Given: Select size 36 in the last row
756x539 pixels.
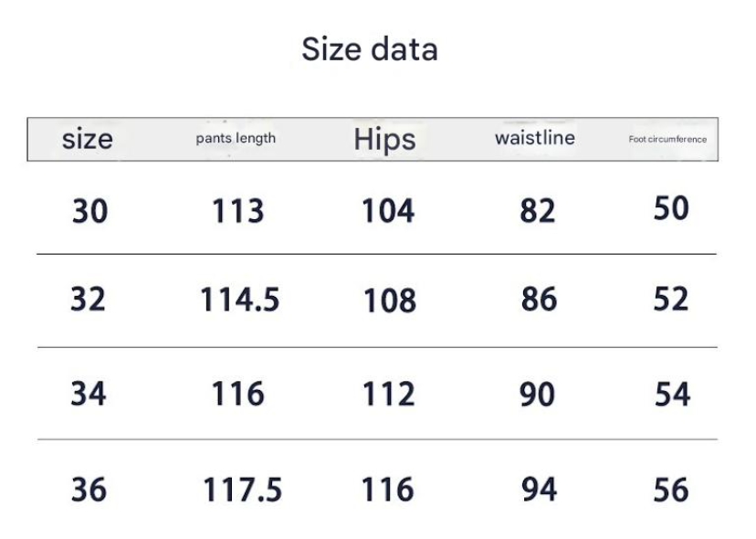Looking at the screenshot, I should click(x=89, y=490).
